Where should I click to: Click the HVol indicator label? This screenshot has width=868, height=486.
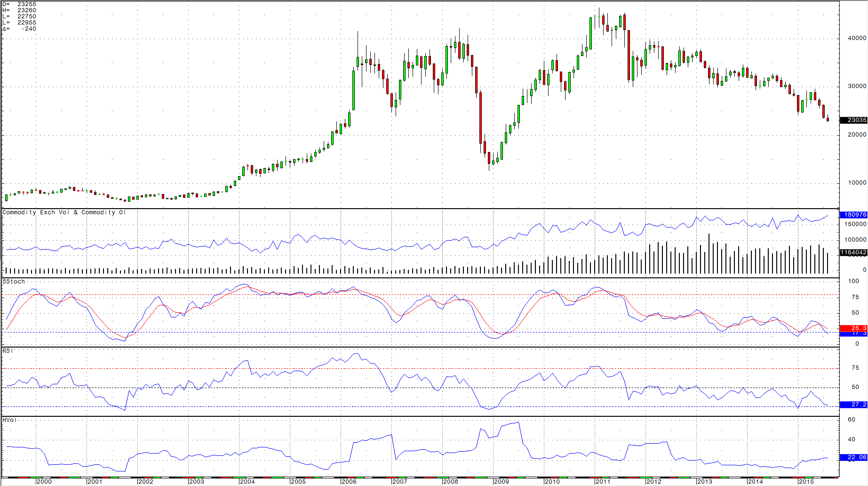tap(9, 420)
